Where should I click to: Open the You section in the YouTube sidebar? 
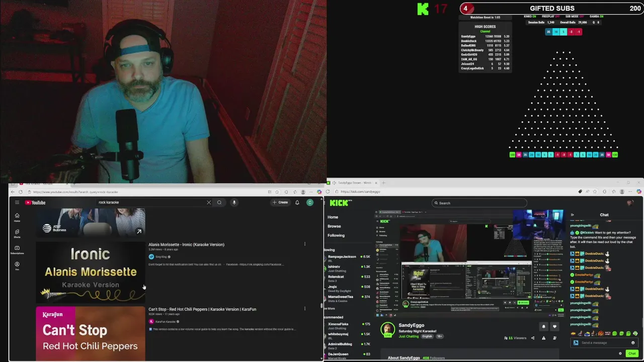click(x=17, y=265)
